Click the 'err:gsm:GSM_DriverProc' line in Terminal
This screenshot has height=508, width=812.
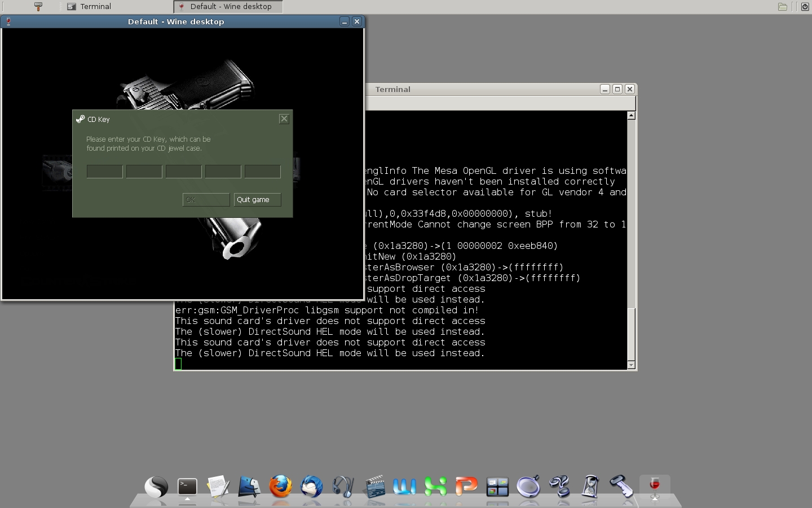pos(327,310)
